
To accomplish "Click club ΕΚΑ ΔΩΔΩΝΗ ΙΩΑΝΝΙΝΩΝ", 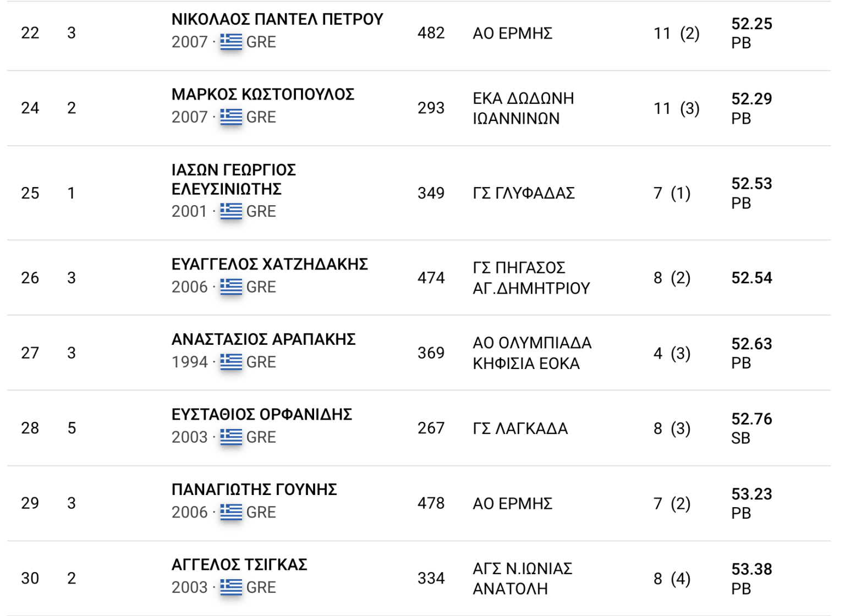I will (523, 108).
